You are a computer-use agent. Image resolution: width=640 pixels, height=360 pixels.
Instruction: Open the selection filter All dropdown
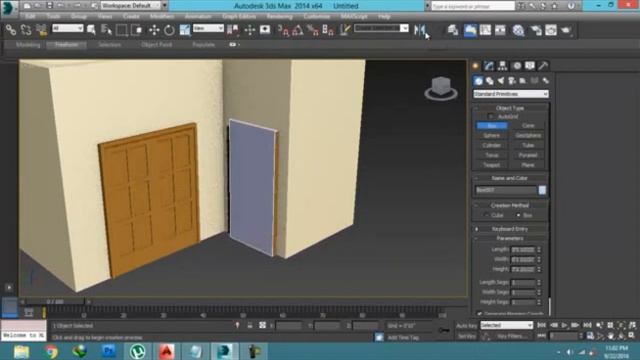tap(68, 28)
